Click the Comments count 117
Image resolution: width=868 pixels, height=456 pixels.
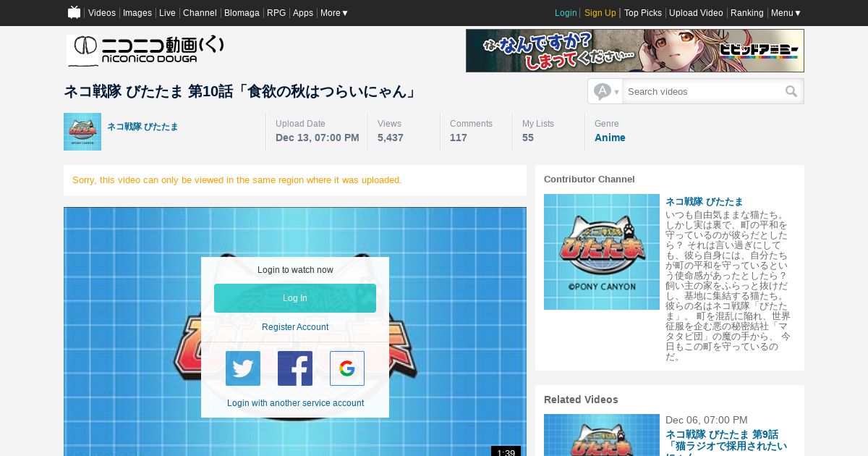tap(459, 138)
